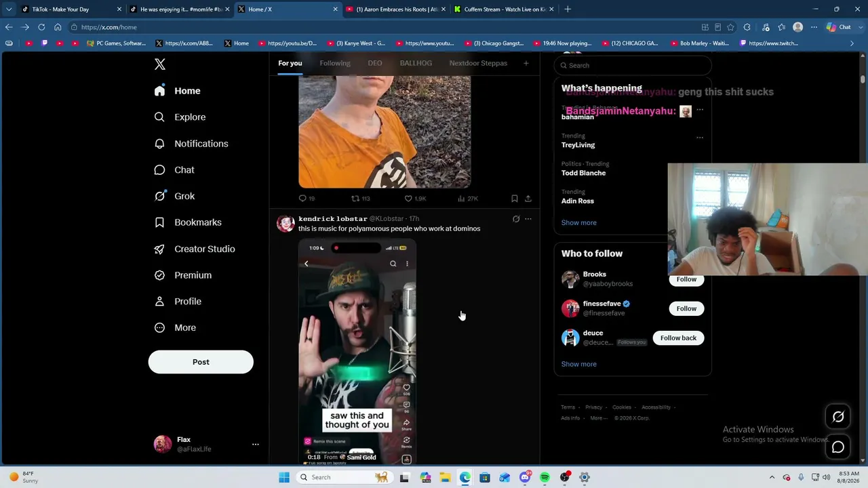868x488 pixels.
Task: Show hidden system tray icons
Action: tap(772, 478)
